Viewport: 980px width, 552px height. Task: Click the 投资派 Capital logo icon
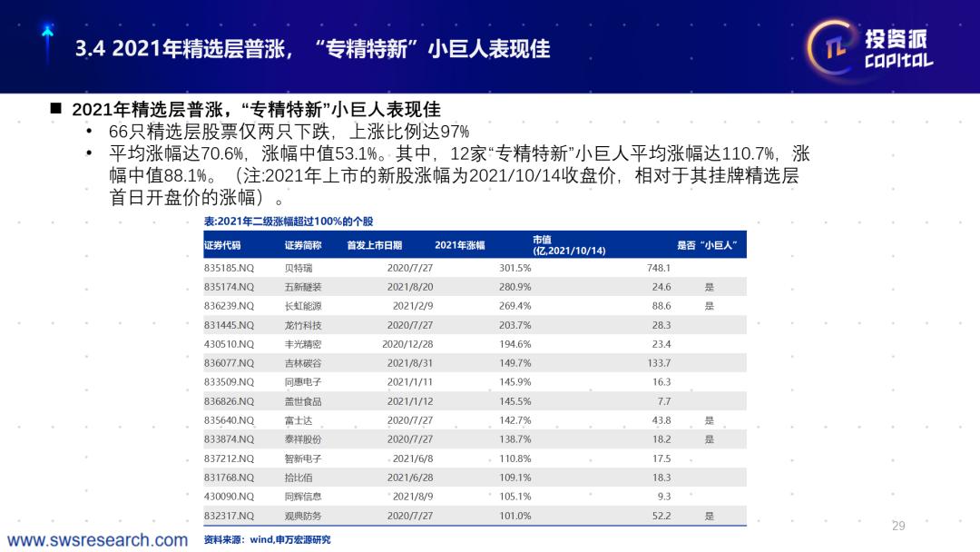coord(870,48)
